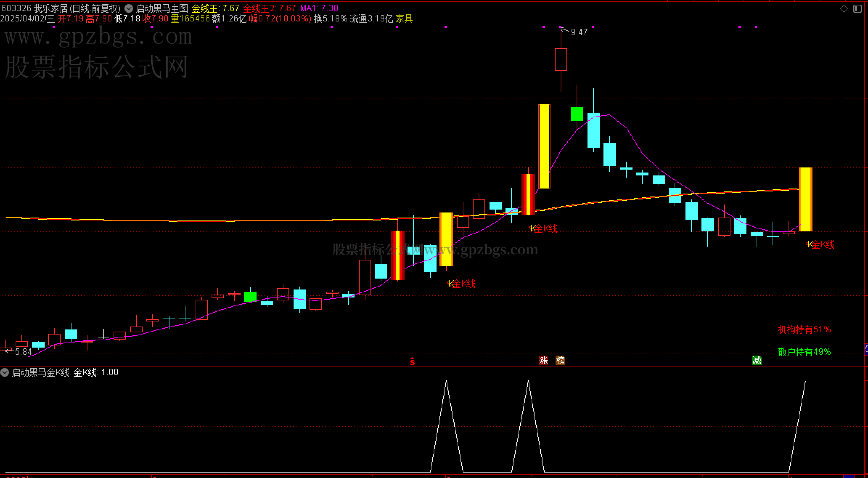Click the 5.84 low price label

point(24,352)
